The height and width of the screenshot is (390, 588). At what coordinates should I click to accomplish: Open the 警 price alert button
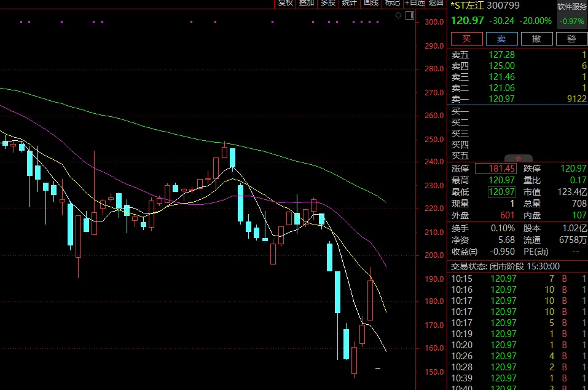tap(571, 39)
